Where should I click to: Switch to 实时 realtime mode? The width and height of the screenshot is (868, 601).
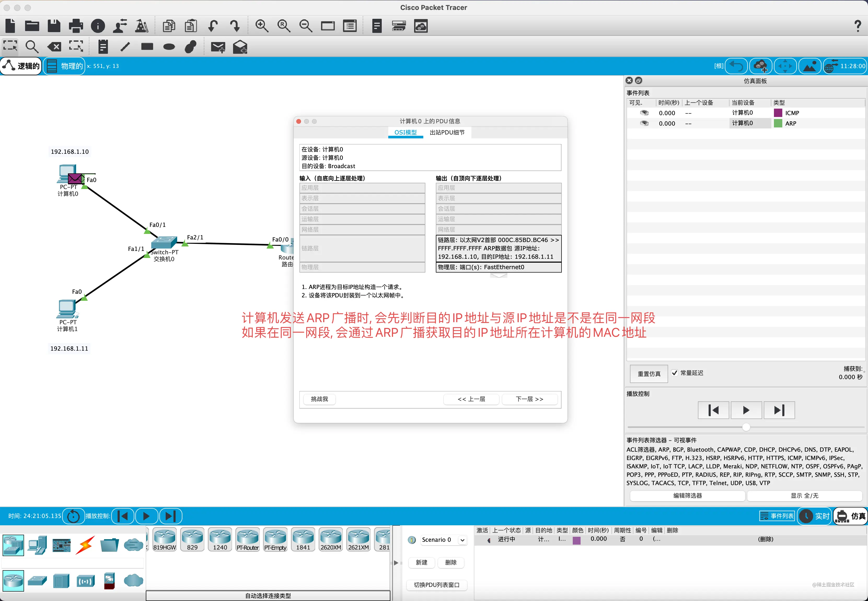(x=814, y=516)
